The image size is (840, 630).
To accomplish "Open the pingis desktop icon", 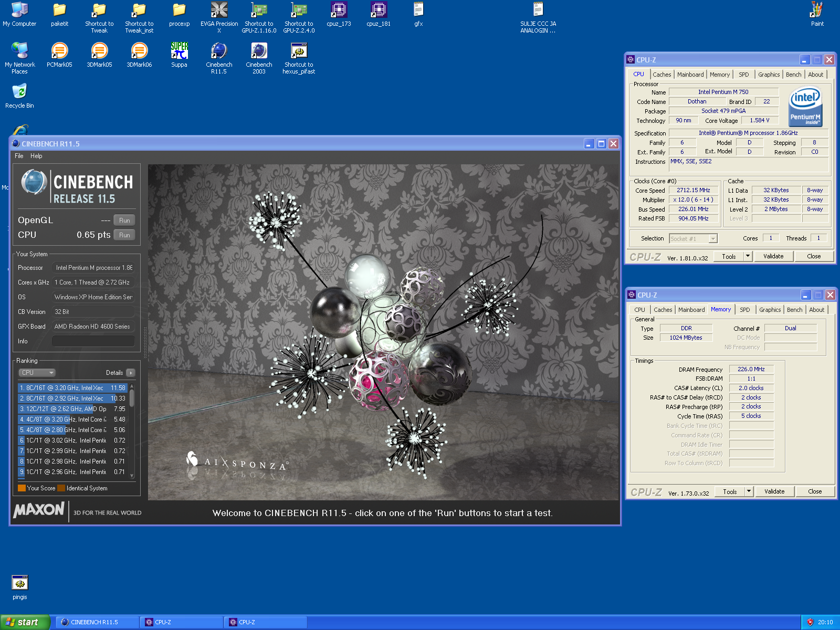I will 19,587.
